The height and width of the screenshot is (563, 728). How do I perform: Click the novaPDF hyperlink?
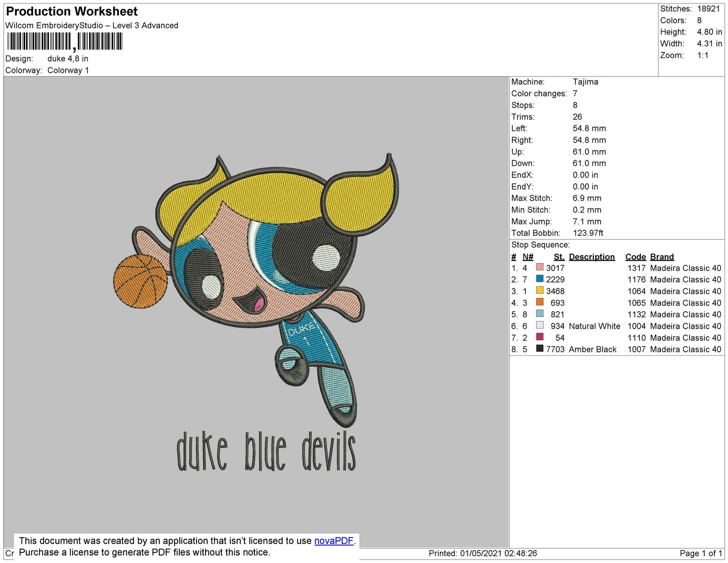pos(334,541)
